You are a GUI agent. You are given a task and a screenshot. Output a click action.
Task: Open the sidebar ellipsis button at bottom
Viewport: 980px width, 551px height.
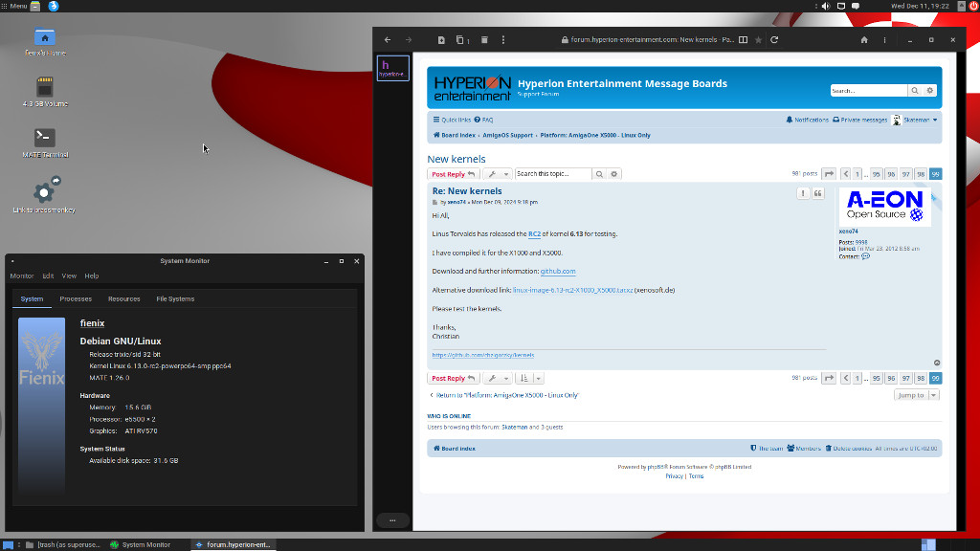pyautogui.click(x=392, y=519)
